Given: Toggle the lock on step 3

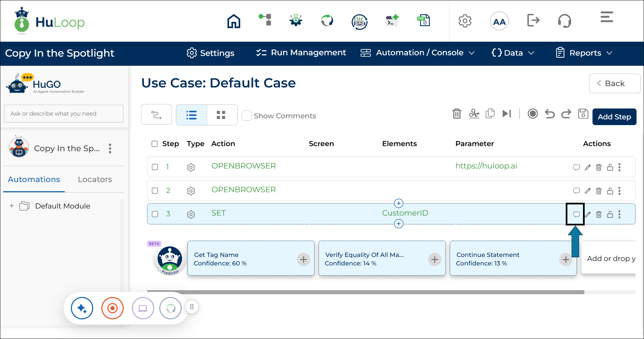Looking at the screenshot, I should point(610,214).
